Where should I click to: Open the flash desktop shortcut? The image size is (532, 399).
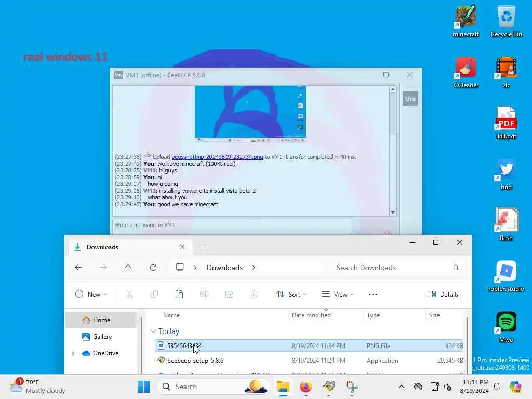point(506,224)
